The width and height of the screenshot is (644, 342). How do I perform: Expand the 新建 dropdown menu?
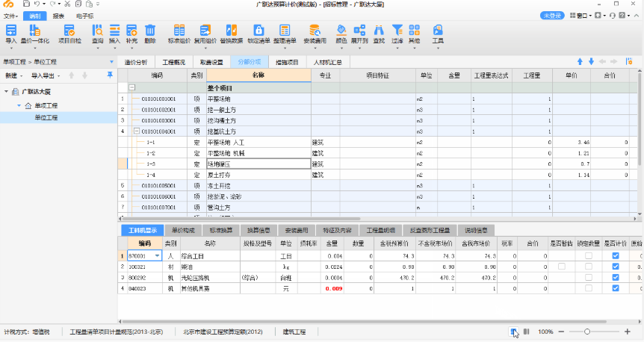pyautogui.click(x=21, y=75)
